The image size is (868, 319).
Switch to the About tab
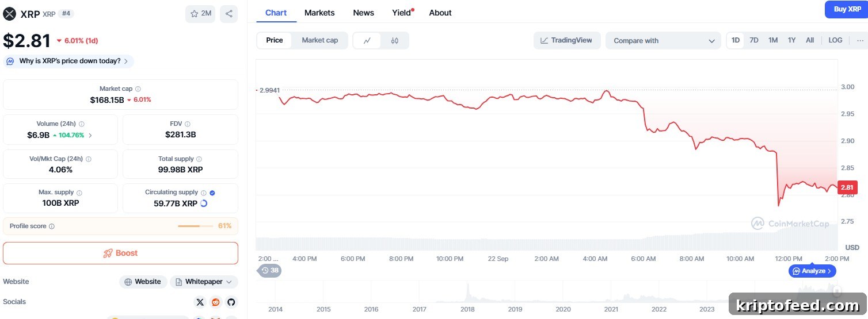coord(440,13)
